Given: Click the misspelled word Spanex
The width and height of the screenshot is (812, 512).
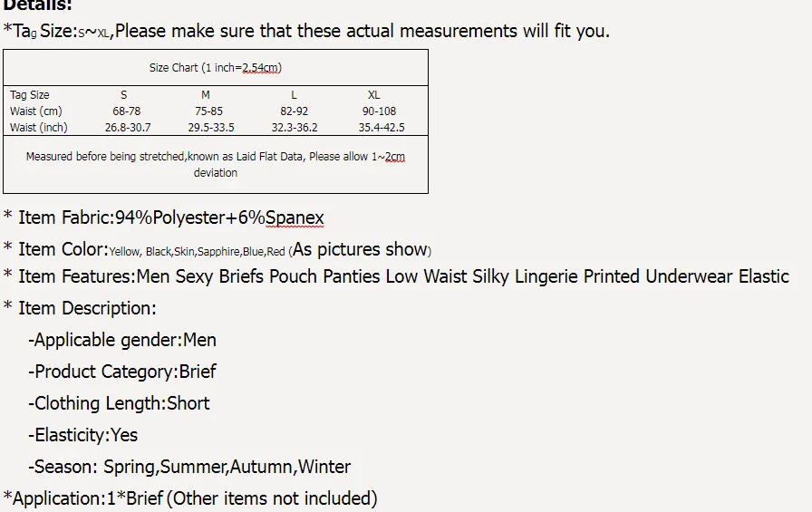Looking at the screenshot, I should tap(295, 218).
